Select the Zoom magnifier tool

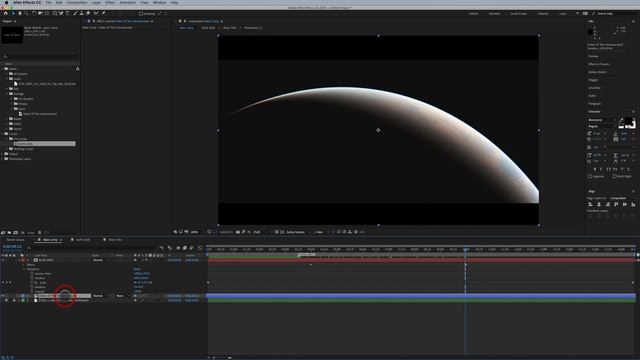pyautogui.click(x=26, y=13)
